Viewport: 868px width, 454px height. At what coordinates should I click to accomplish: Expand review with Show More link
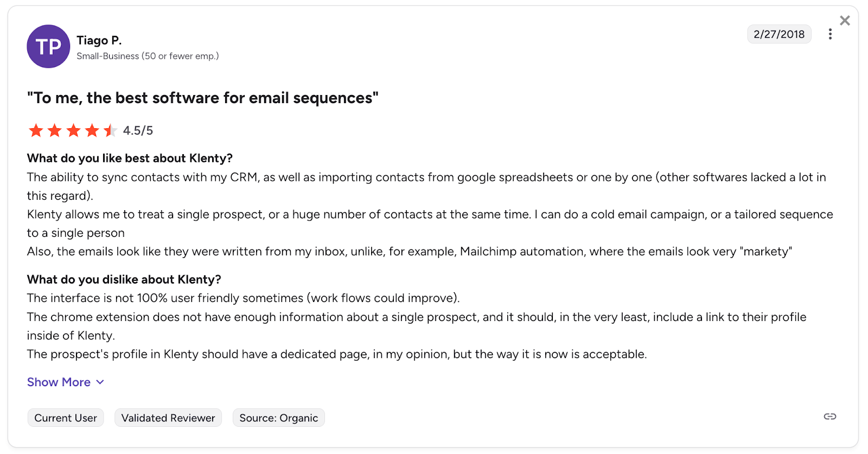coord(59,382)
